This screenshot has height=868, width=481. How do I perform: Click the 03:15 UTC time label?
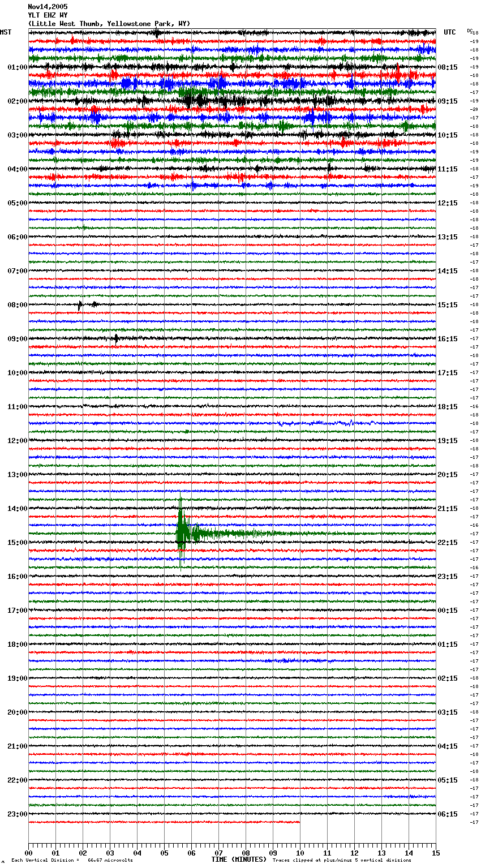(x=448, y=712)
